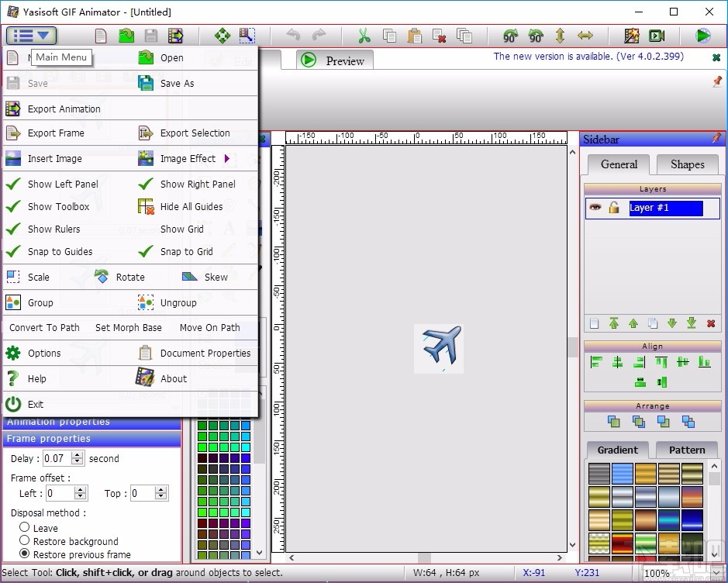Image resolution: width=728 pixels, height=583 pixels.
Task: Click the Delete Layer red X icon
Action: [x=711, y=323]
